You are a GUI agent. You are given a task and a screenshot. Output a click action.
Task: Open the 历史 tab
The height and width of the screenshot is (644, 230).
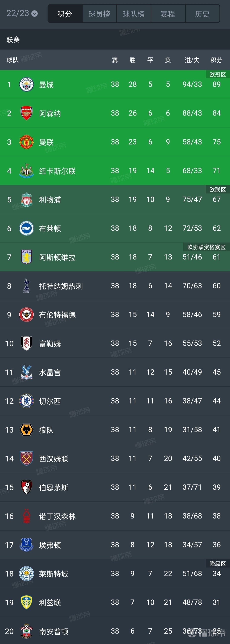pyautogui.click(x=202, y=14)
